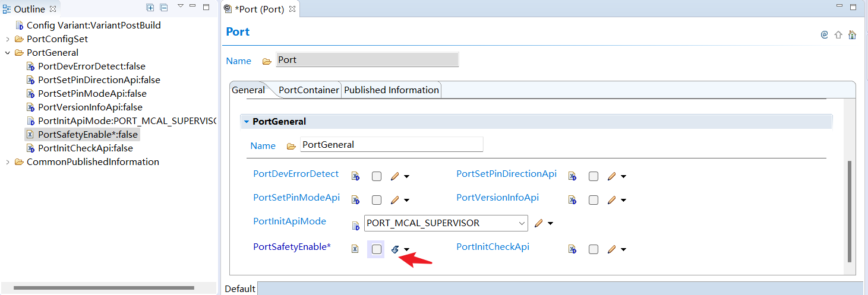This screenshot has width=868, height=295.
Task: Click the parameter type icon for PortDevErrorDetect
Action: pos(355,176)
